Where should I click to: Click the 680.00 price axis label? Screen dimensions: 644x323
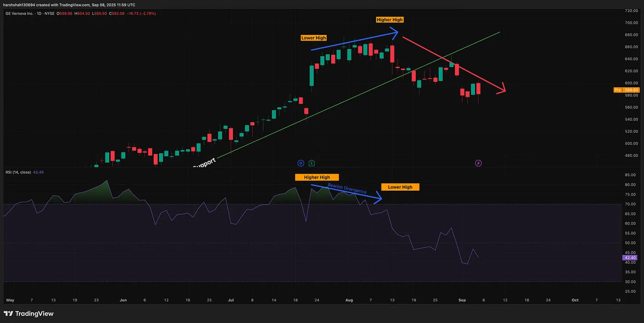click(631, 35)
